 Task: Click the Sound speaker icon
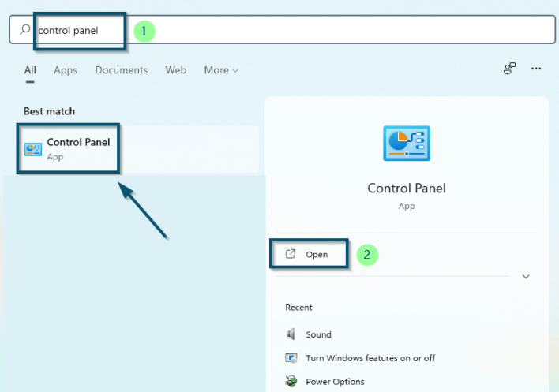coord(291,334)
